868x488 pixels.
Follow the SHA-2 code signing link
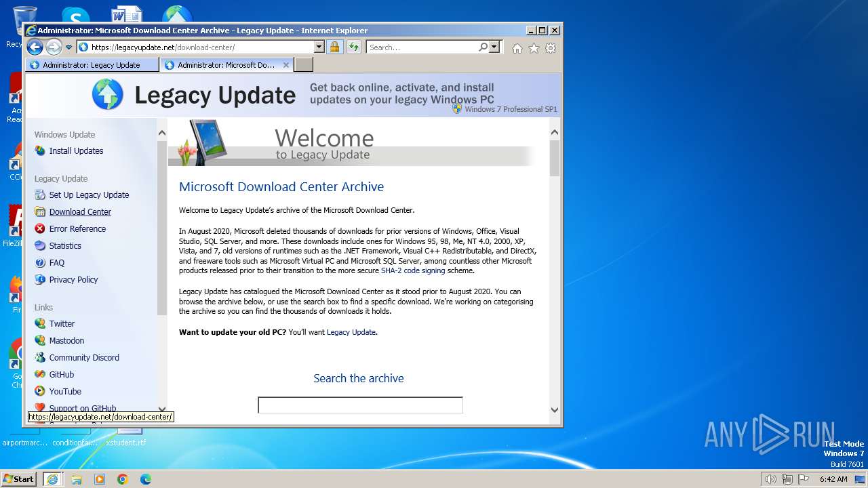pos(413,270)
